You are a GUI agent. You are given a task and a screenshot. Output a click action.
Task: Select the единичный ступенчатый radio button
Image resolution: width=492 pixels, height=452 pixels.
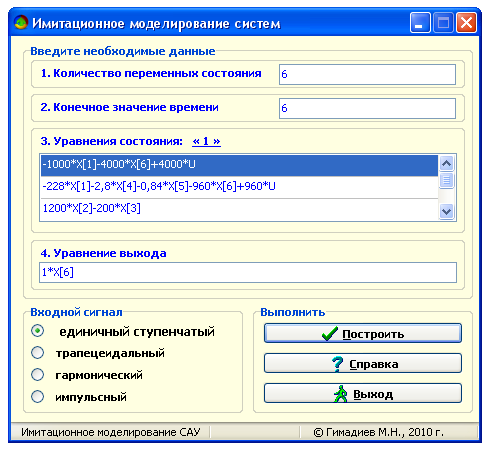click(37, 331)
